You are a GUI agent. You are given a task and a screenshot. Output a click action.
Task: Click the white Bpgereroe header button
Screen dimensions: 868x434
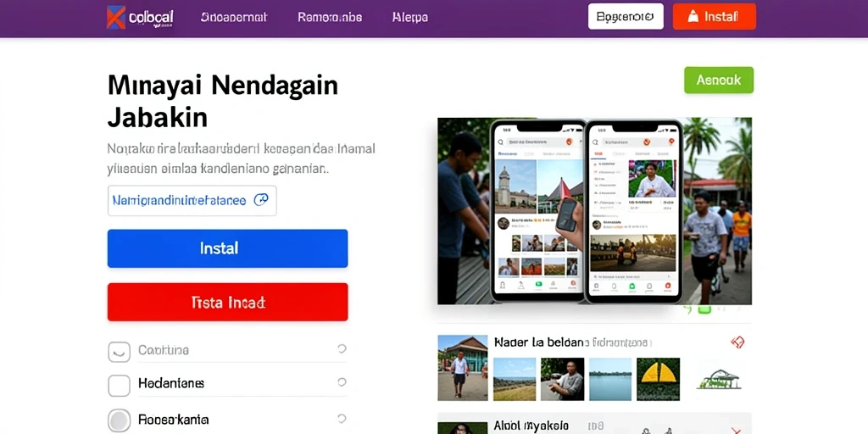click(626, 17)
